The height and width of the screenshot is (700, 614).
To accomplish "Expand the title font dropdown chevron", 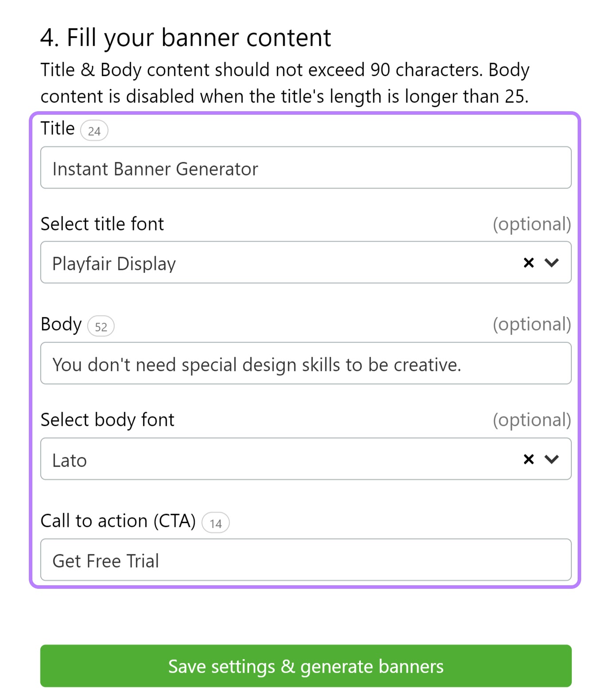I will coord(551,263).
